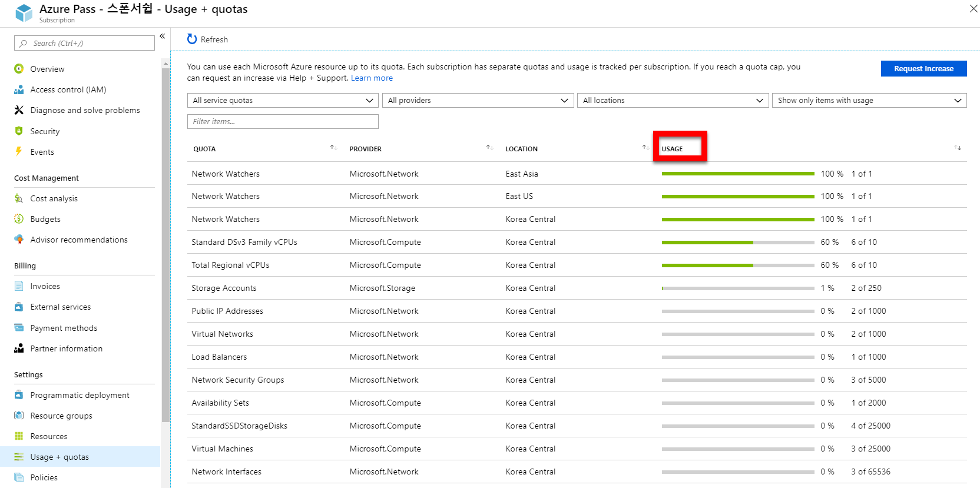This screenshot has width=980, height=488.
Task: Click the Partner information icon
Action: [19, 348]
